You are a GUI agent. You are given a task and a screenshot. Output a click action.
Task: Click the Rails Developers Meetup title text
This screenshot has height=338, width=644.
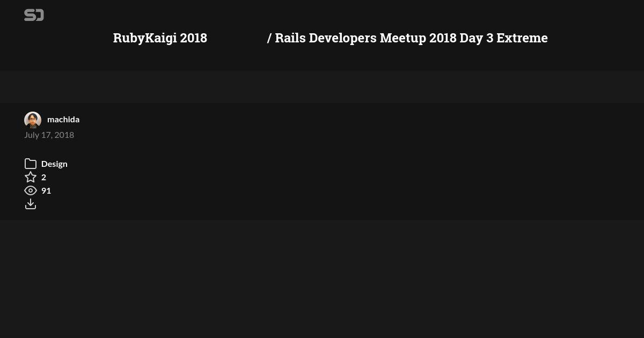coord(351,38)
